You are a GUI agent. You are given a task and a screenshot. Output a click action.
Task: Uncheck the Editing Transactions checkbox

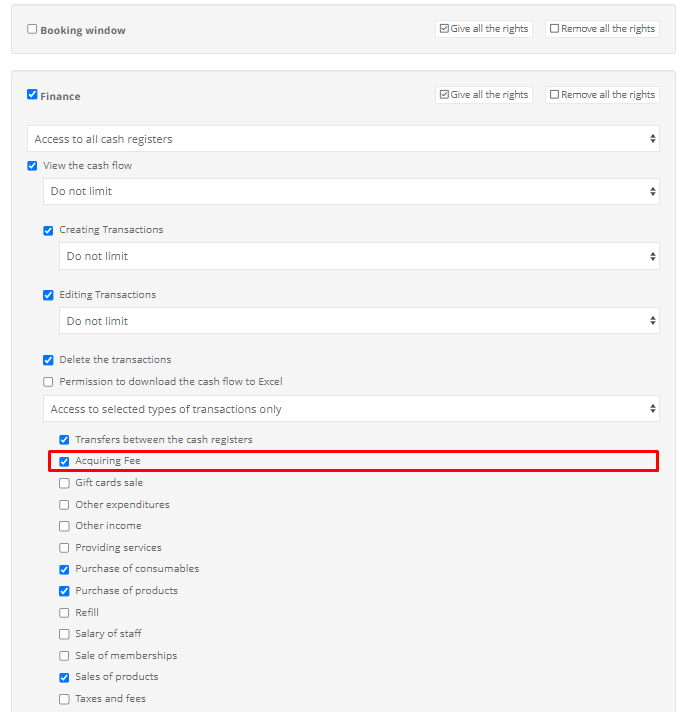coord(48,295)
